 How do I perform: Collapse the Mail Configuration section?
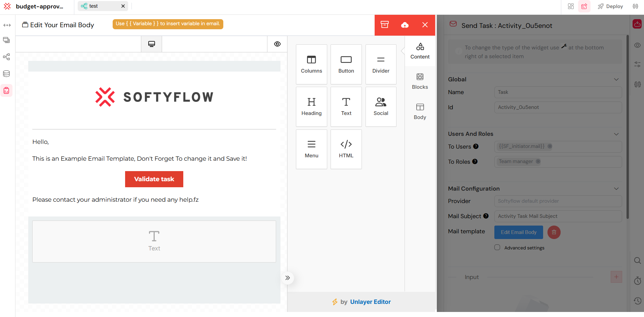[616, 189]
